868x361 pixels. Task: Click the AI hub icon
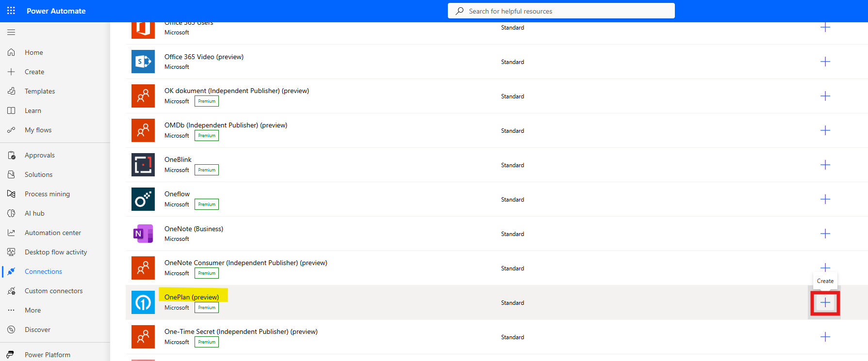click(11, 213)
